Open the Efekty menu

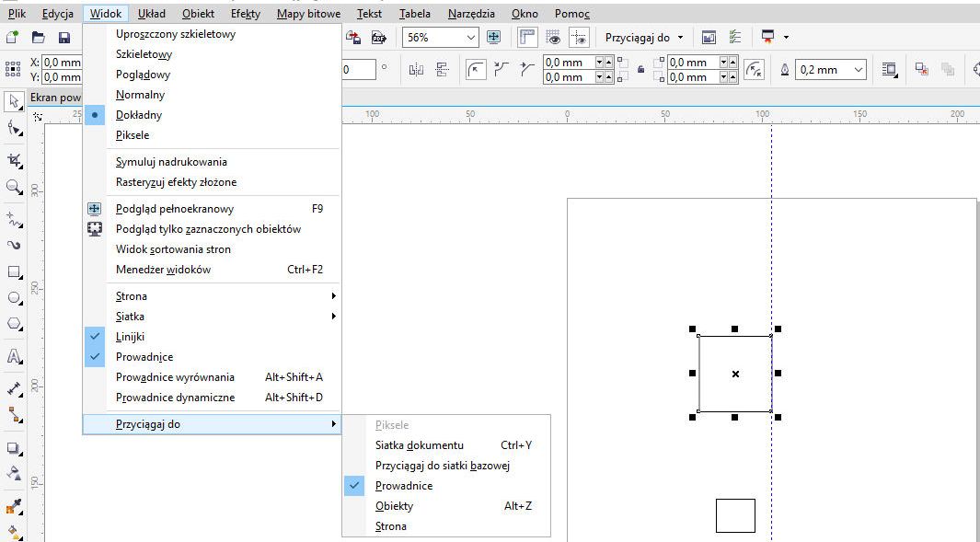coord(246,14)
